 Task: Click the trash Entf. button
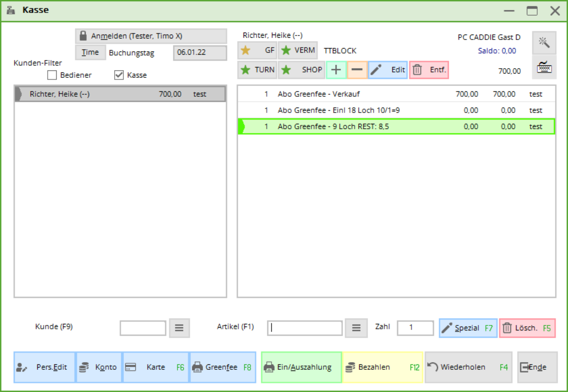(429, 70)
